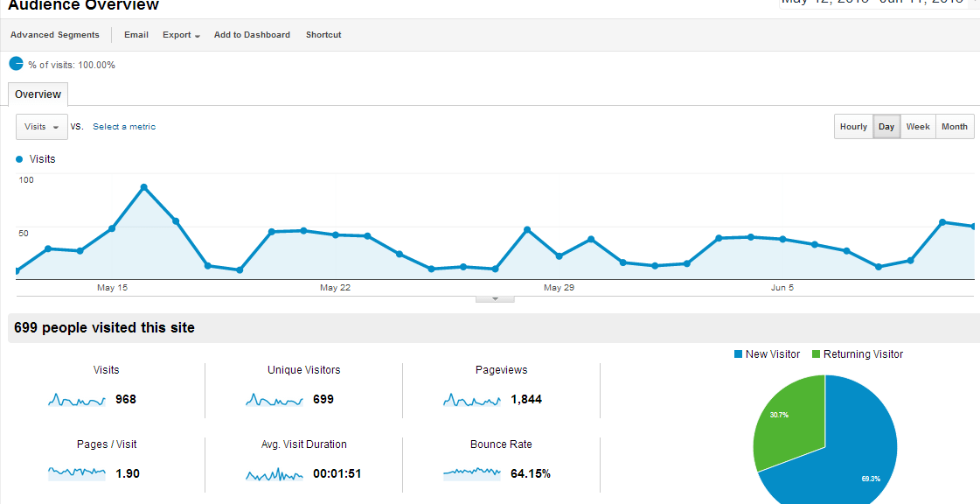Select the Month graph interval
This screenshot has width=980, height=504.
(x=955, y=126)
